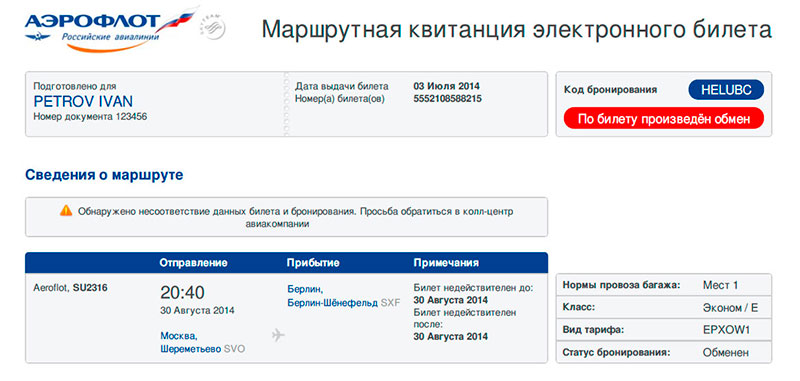Click the Aeroflot winged emblem left of Российские авиалинии
The width and height of the screenshot is (800, 381).
click(37, 37)
